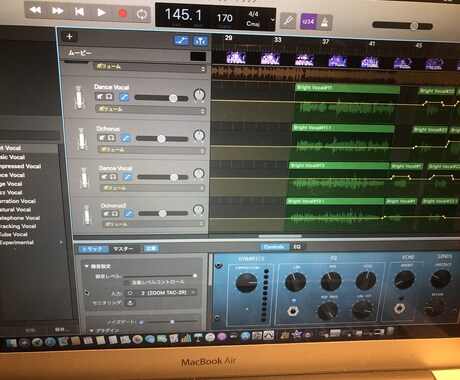This screenshot has height=380, width=460.
Task: Click the Dchorus2 track pan knob
Action: 198,210
